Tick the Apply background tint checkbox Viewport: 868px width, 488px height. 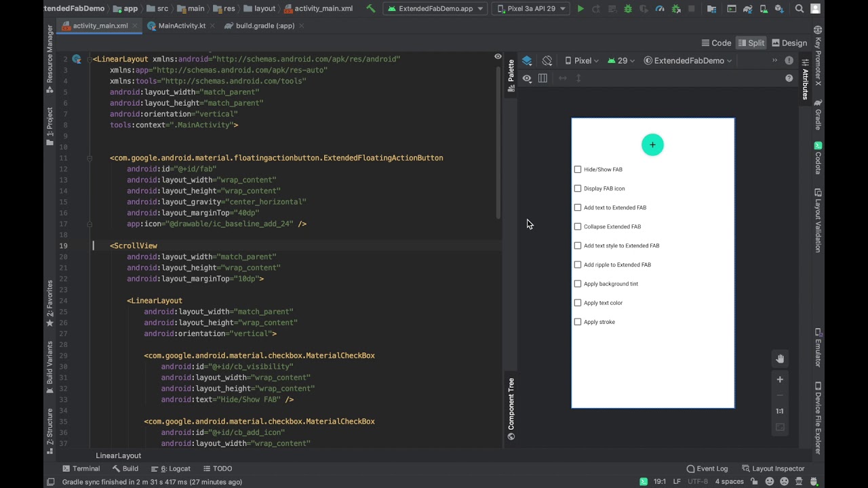click(x=578, y=283)
